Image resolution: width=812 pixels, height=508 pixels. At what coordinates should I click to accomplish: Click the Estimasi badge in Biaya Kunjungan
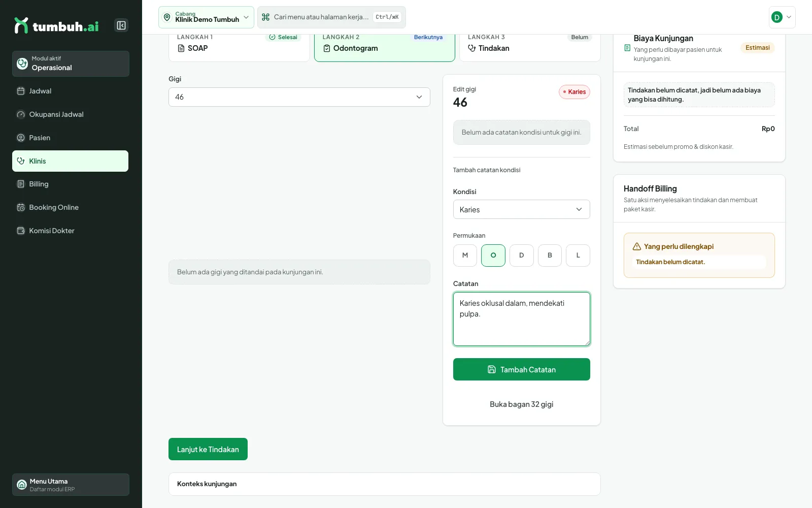tap(758, 48)
